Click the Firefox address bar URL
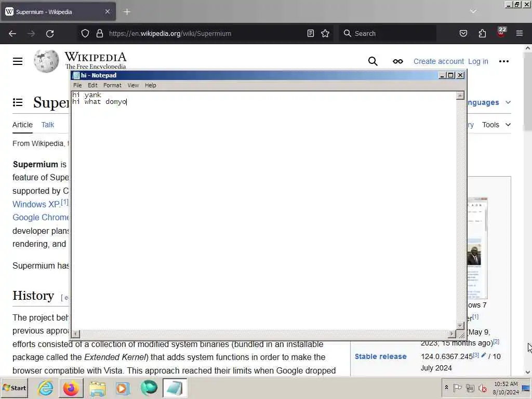This screenshot has width=532, height=399. [170, 33]
